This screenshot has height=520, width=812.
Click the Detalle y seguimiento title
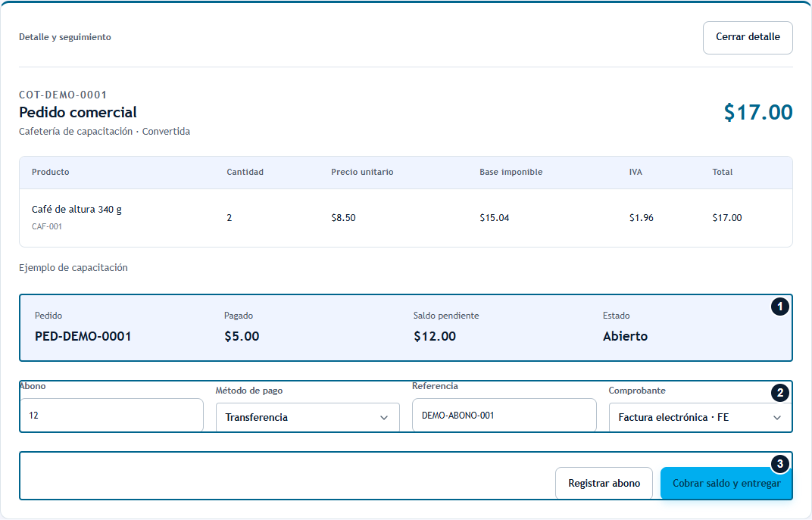click(x=64, y=37)
